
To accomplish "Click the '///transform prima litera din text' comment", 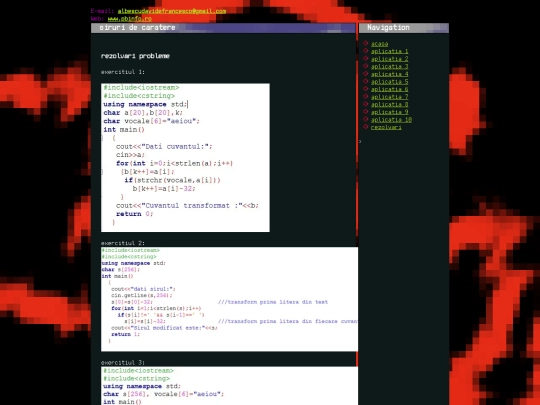I will [273, 302].
